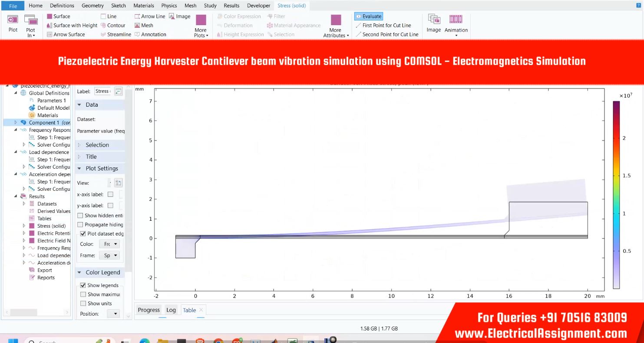Click the stress color legend bar

[x=616, y=195]
